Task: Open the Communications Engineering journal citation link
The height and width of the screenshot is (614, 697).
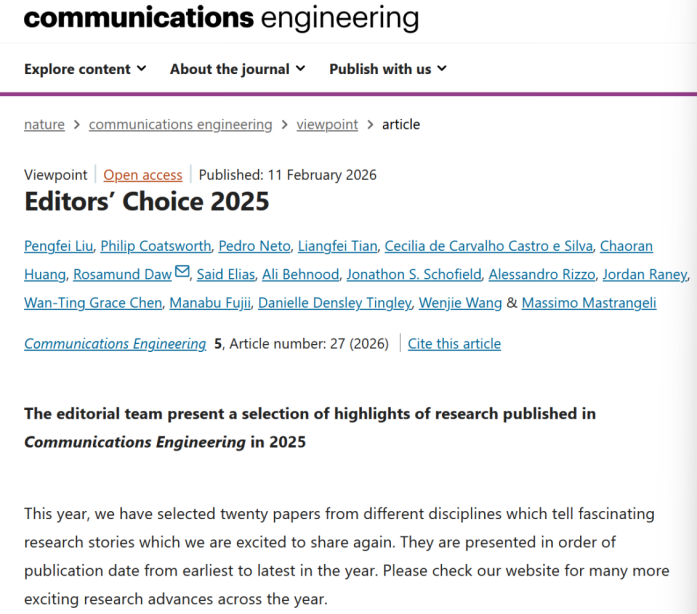Action: (x=115, y=344)
